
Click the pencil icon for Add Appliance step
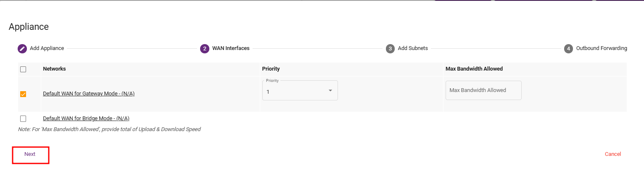pos(22,48)
